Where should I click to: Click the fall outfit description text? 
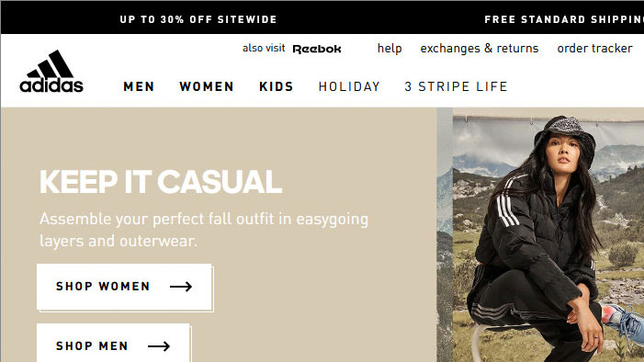coord(204,230)
